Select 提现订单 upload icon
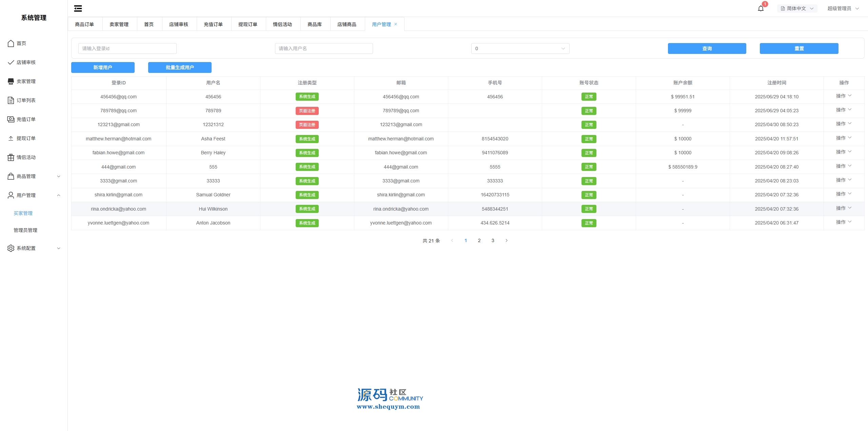 (11, 138)
